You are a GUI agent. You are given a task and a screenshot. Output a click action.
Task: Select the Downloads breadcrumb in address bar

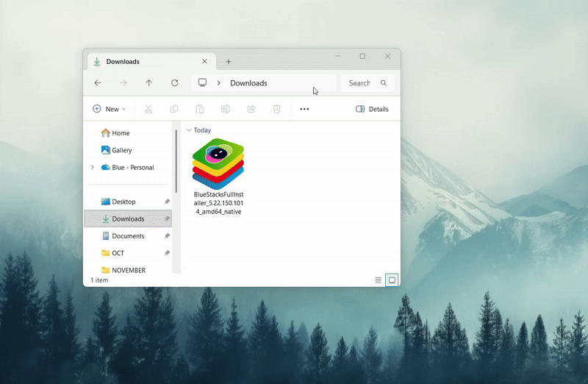coord(248,83)
